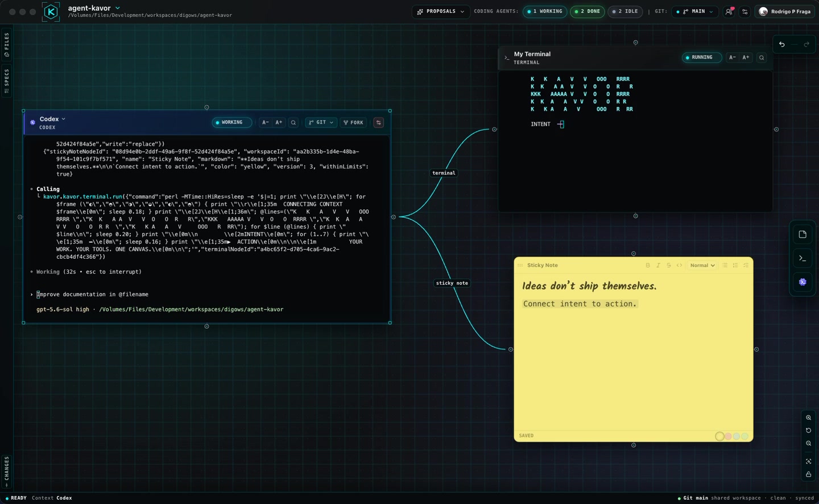819x504 pixels.
Task: Click the terminal RUNNING status pill
Action: pos(702,57)
